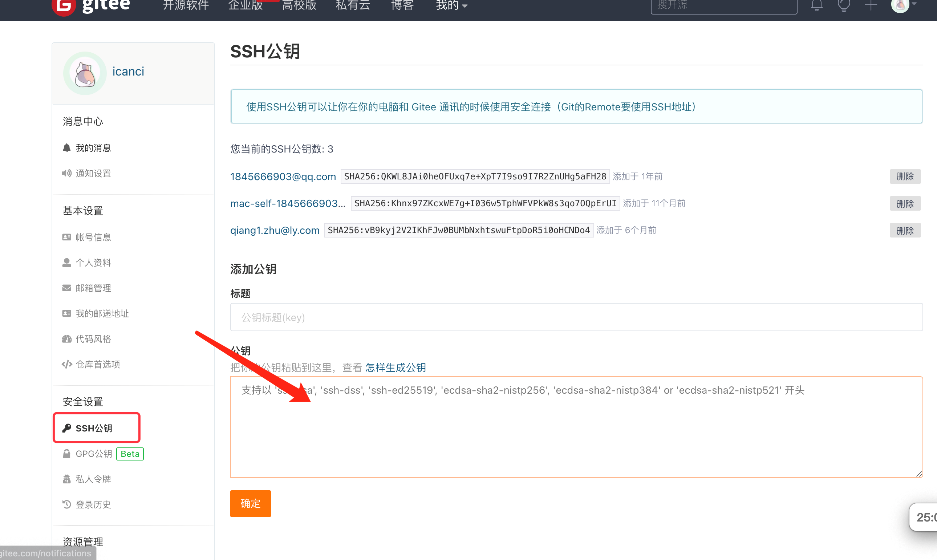Screen dimensions: 937x560
Task: Click the orange 确定 button
Action: (250, 503)
